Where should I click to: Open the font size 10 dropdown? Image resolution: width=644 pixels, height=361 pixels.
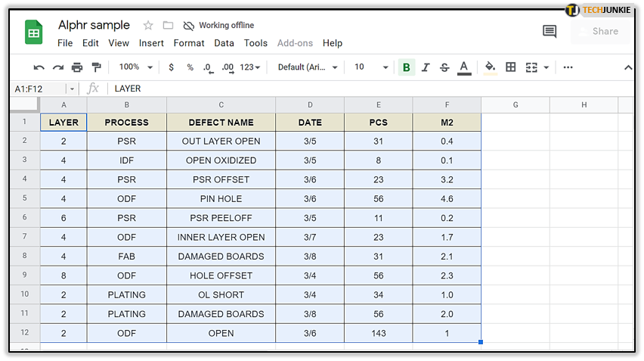(x=371, y=67)
